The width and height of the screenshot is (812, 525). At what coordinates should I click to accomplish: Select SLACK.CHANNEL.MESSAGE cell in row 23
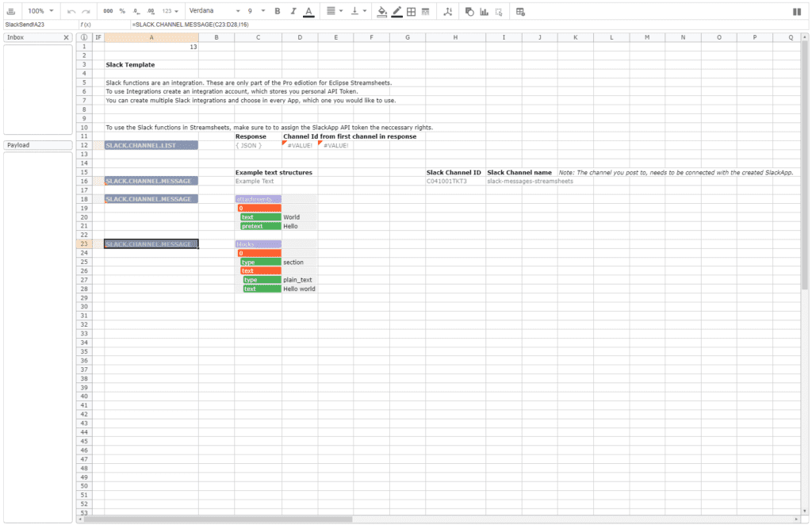[x=151, y=243]
